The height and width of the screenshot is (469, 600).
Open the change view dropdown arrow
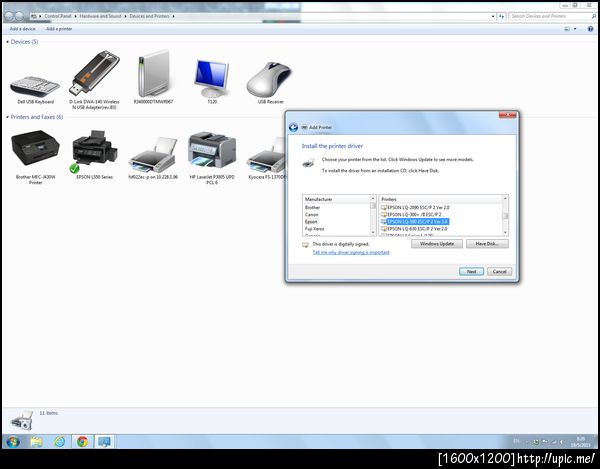pos(575,29)
